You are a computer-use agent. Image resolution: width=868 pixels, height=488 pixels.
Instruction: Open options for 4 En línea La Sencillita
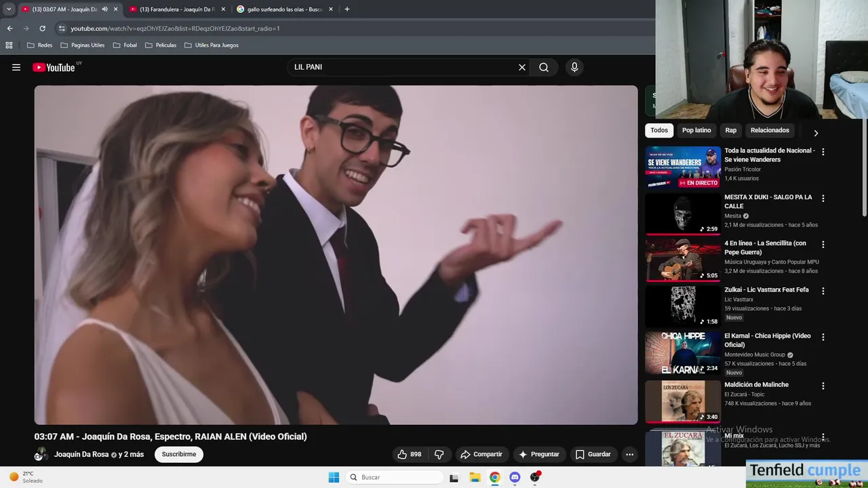click(823, 245)
